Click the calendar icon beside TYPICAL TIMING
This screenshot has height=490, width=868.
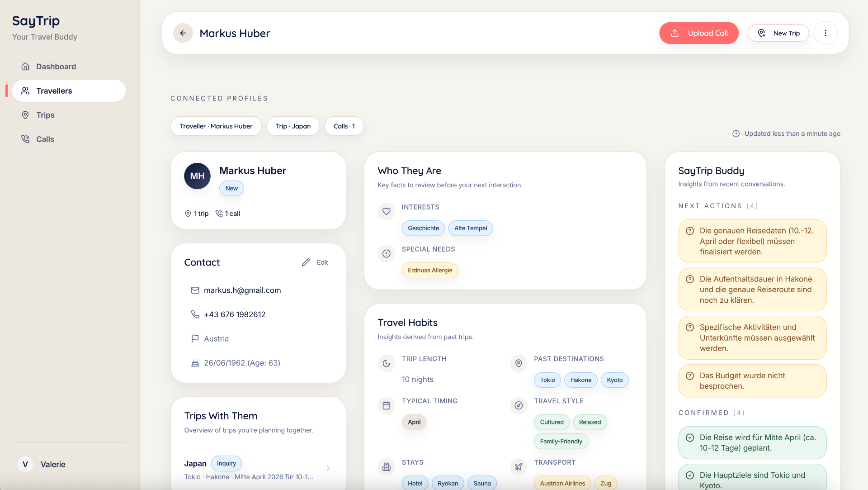click(x=386, y=405)
